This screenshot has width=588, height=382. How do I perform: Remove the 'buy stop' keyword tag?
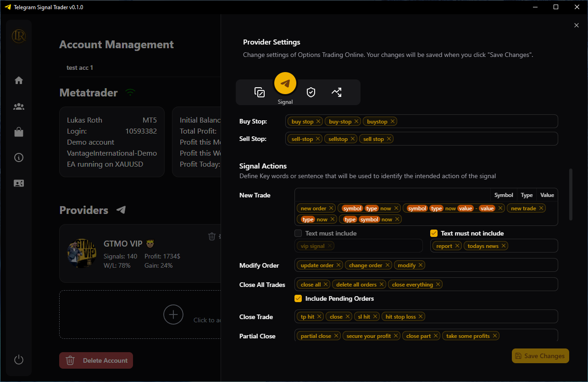pos(319,122)
